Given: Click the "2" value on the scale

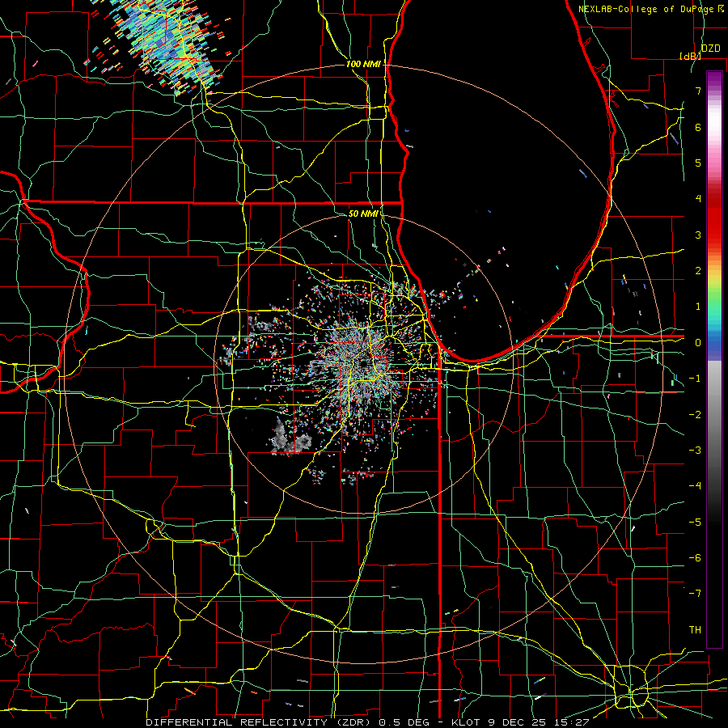Looking at the screenshot, I should click(x=698, y=271).
